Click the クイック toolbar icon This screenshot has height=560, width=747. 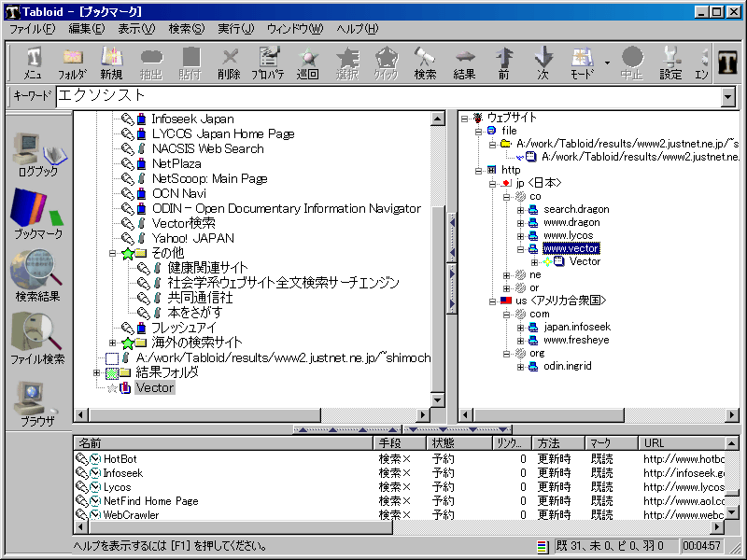coord(386,63)
